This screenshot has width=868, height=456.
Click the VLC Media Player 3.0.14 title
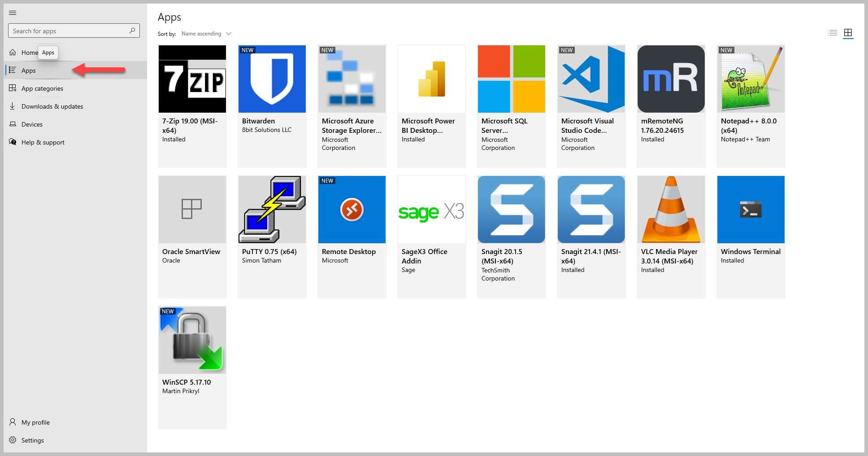pyautogui.click(x=669, y=256)
